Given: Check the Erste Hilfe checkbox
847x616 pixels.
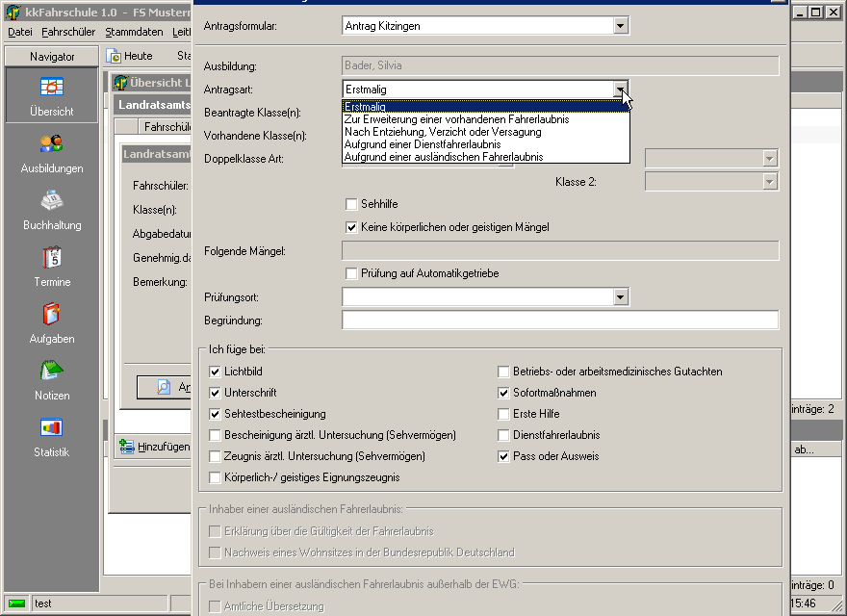Looking at the screenshot, I should coord(503,414).
